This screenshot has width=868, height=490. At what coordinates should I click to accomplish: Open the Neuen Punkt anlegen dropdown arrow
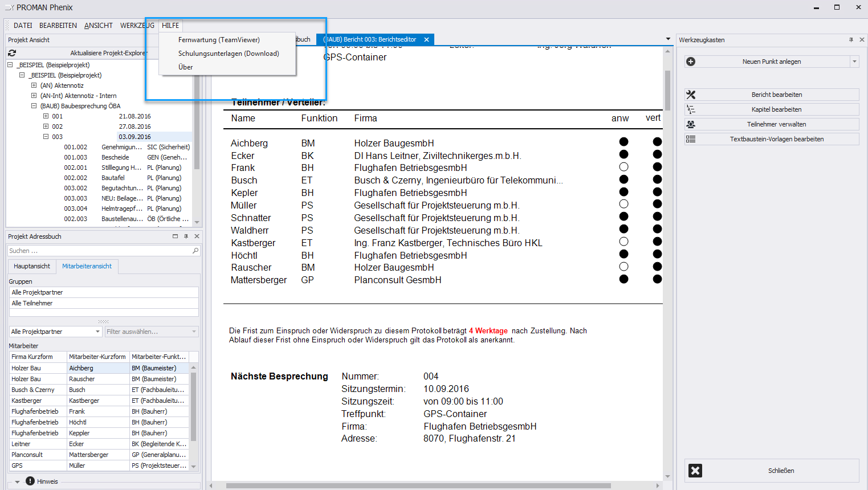click(854, 62)
